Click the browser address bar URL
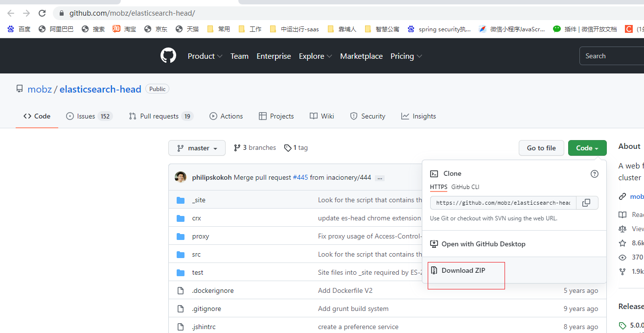Screen dimensions: 644x333 pos(132,13)
